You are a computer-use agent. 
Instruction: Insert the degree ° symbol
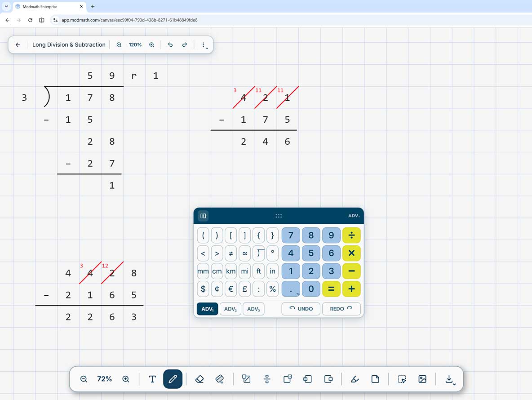point(272,253)
